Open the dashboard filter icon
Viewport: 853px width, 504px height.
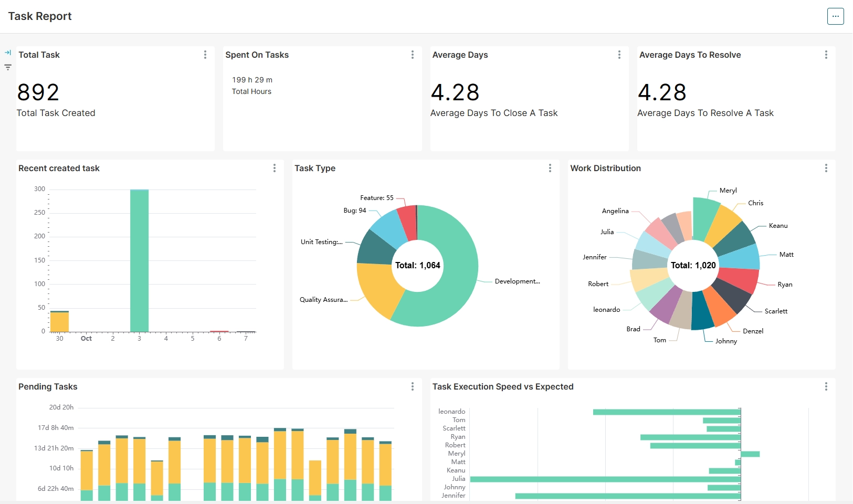coord(8,67)
